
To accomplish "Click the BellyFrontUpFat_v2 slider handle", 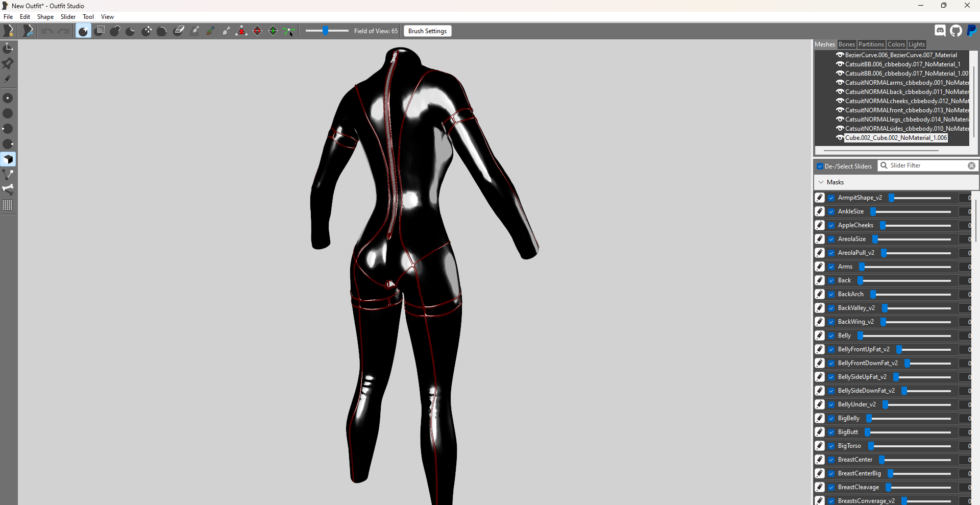I will coord(899,349).
